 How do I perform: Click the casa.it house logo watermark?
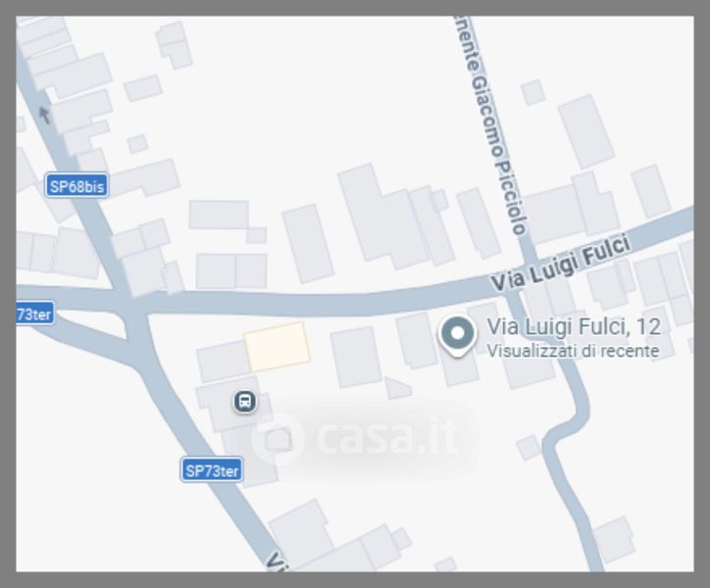[278, 439]
